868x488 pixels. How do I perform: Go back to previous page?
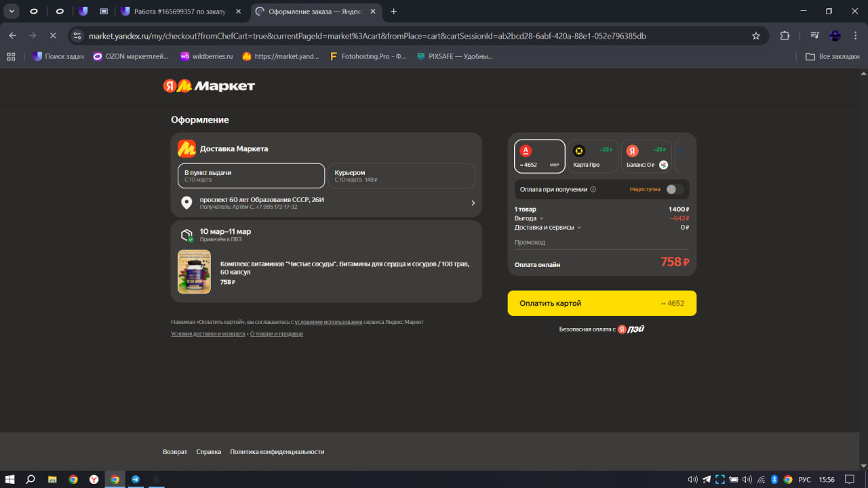12,35
